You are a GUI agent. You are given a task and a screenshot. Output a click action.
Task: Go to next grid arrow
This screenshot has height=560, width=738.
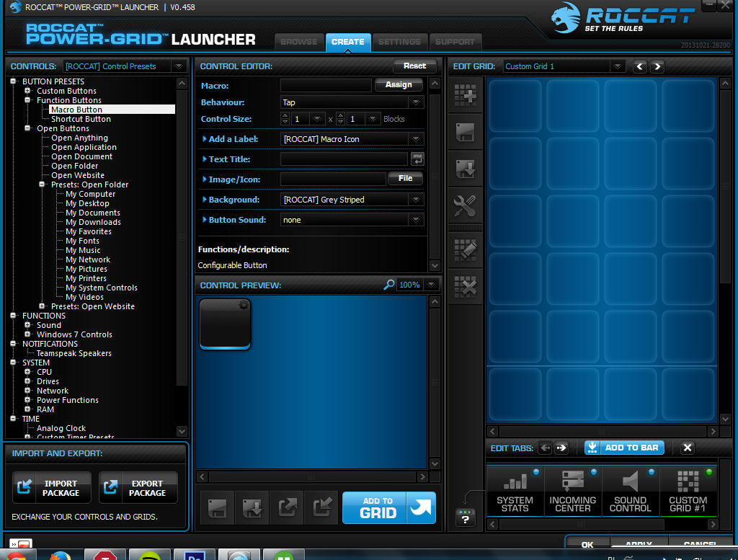(x=657, y=66)
